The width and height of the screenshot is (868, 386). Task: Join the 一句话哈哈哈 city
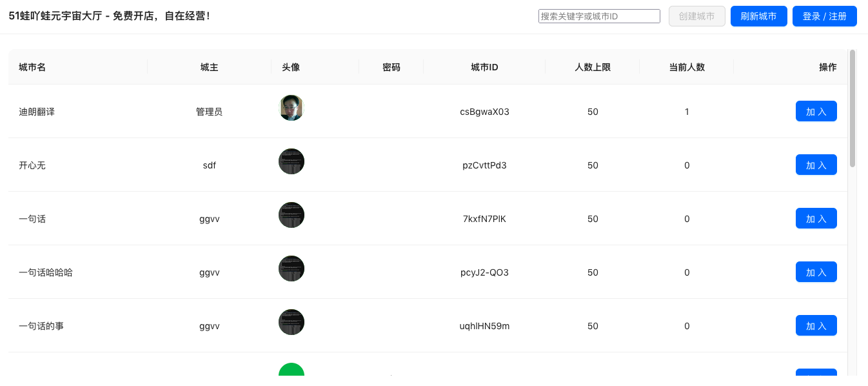[x=816, y=272]
